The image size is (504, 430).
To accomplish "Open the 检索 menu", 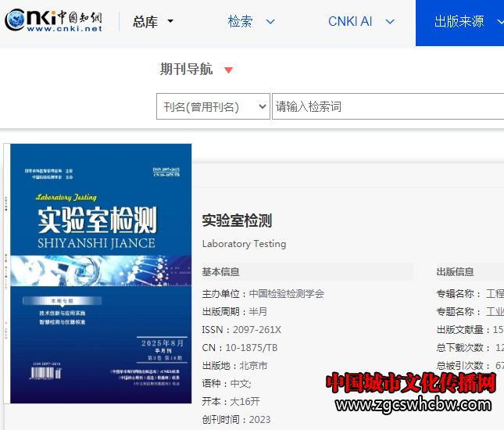I will (x=251, y=21).
